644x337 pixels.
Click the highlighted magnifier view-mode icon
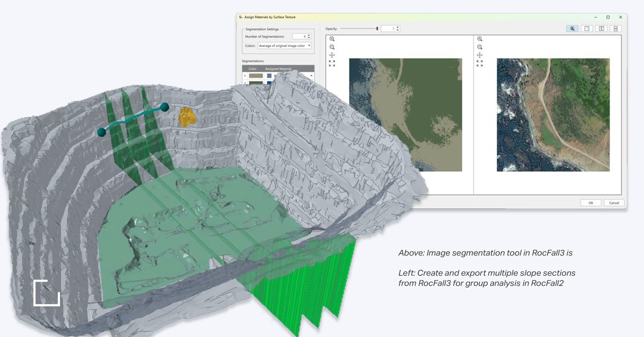572,28
